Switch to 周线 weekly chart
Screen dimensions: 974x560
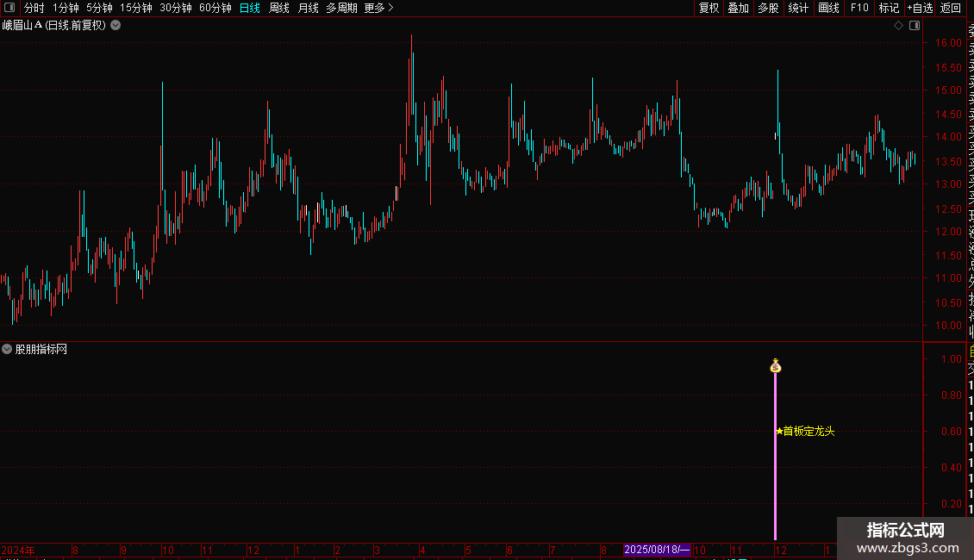279,8
